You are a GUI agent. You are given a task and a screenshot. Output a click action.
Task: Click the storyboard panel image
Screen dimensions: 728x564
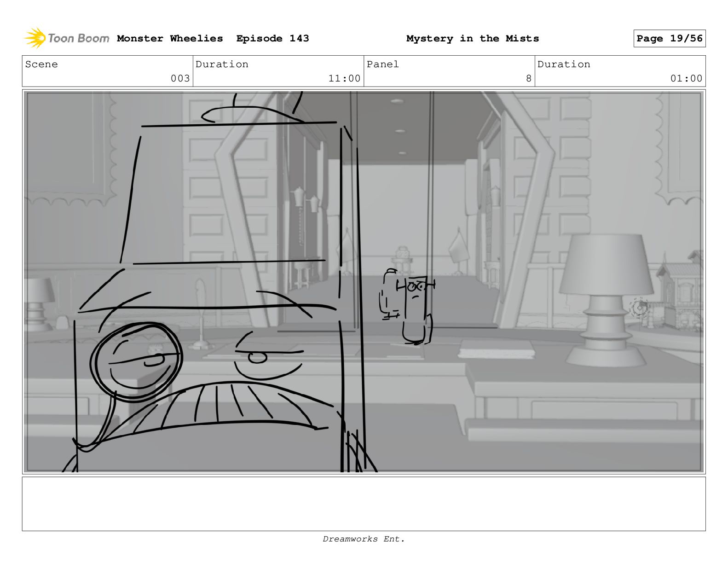364,282
